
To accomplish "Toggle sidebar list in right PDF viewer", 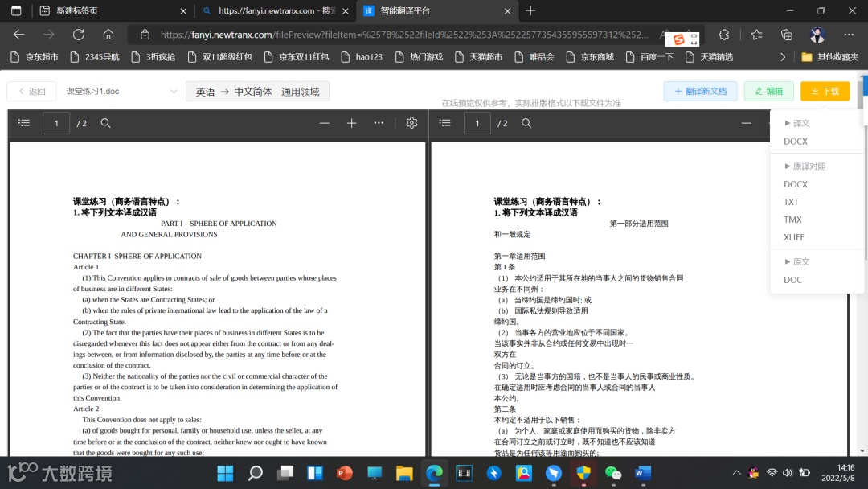I will pyautogui.click(x=445, y=123).
